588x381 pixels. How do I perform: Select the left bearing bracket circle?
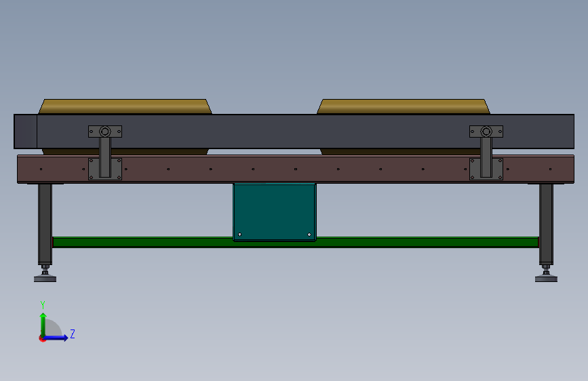[105, 132]
